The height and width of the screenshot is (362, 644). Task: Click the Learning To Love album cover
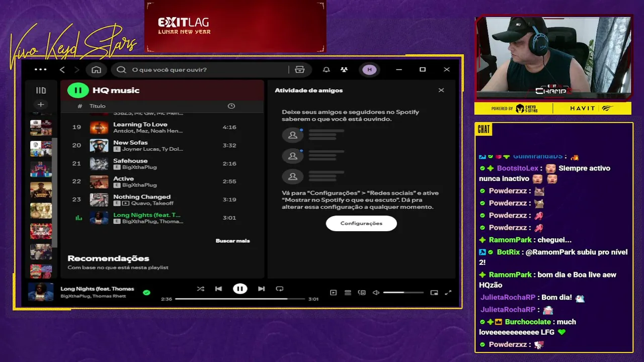point(99,127)
